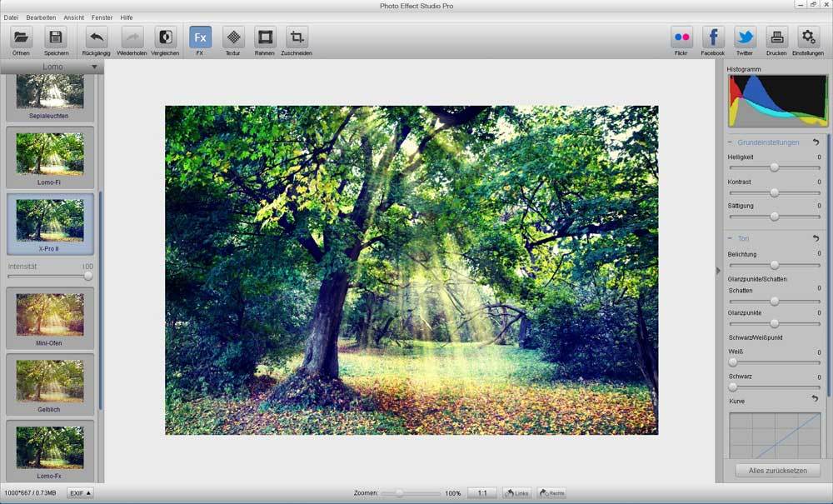Click Alles zurücksetzen to reset everything

click(x=778, y=471)
